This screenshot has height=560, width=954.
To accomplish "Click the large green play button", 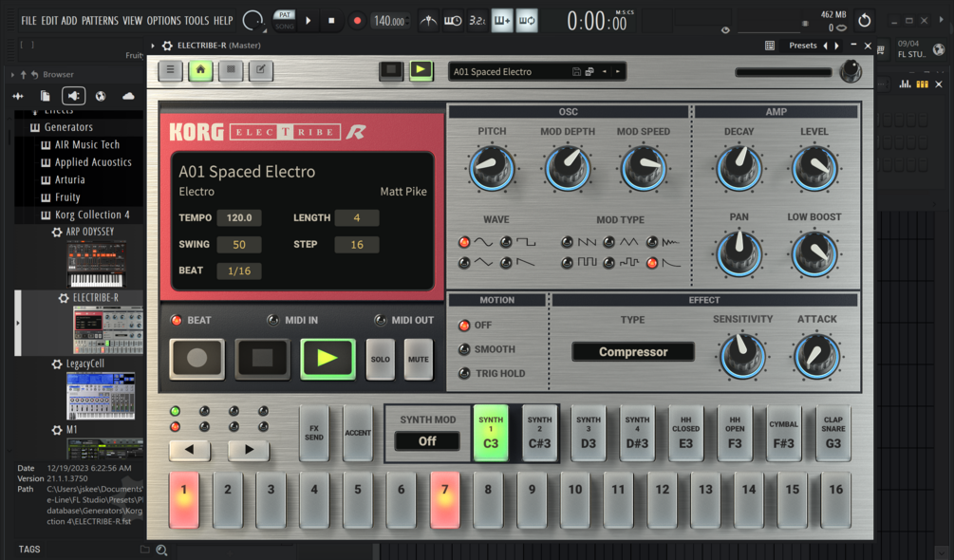I will pos(327,358).
